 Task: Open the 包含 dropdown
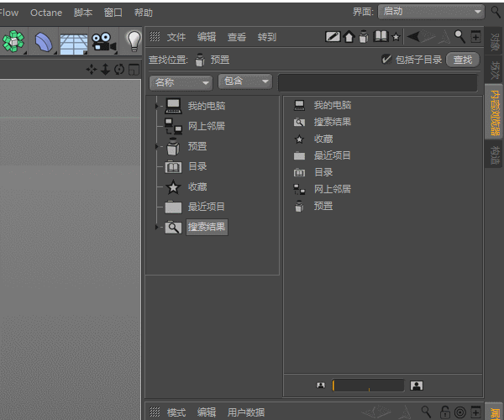tap(245, 81)
